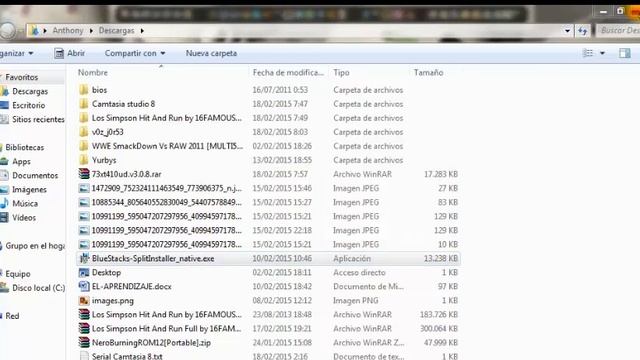The image size is (640, 360).
Task: Expand the arrow after Descargas in address bar
Action: click(142, 31)
